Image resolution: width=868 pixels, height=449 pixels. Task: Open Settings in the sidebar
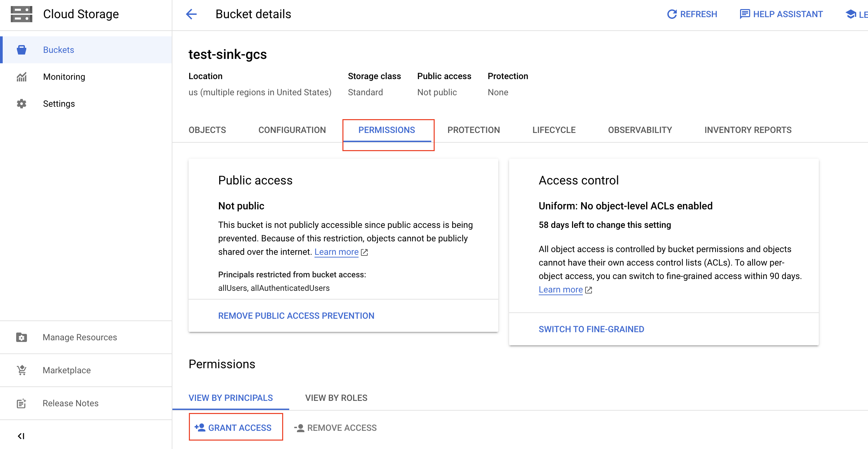pyautogui.click(x=86, y=104)
